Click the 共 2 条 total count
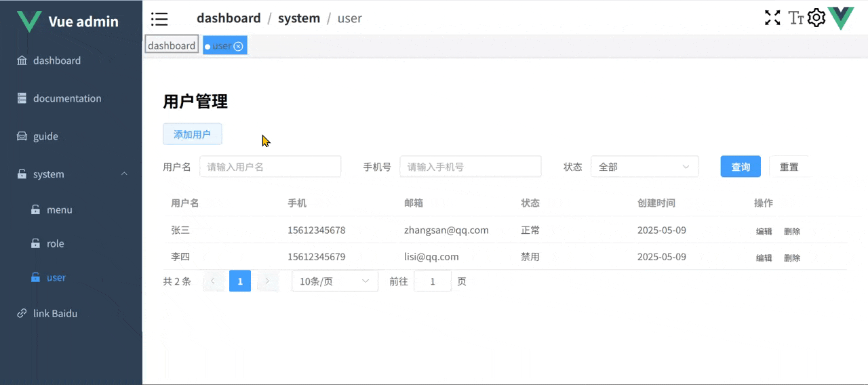Image resolution: width=868 pixels, height=385 pixels. (177, 281)
